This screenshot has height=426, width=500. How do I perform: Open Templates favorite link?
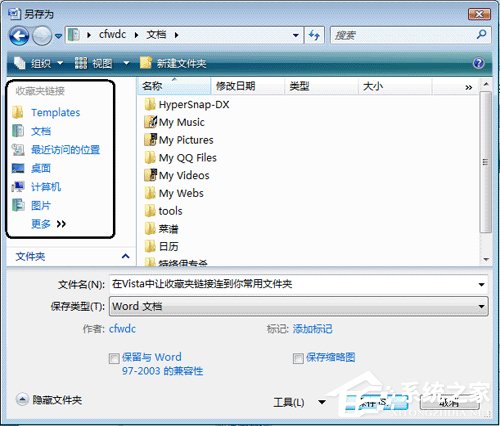(56, 113)
